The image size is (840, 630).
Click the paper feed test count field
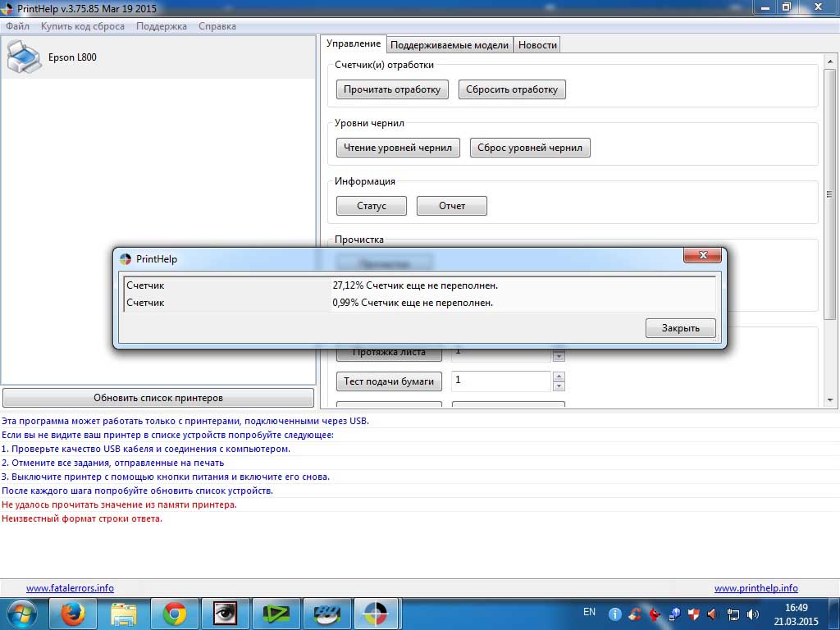point(501,381)
